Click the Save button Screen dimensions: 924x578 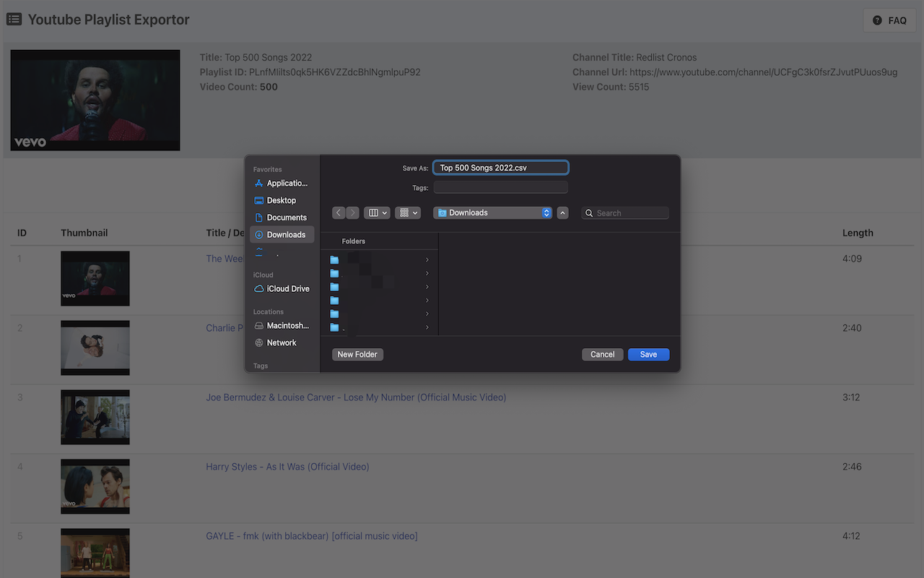pos(648,354)
